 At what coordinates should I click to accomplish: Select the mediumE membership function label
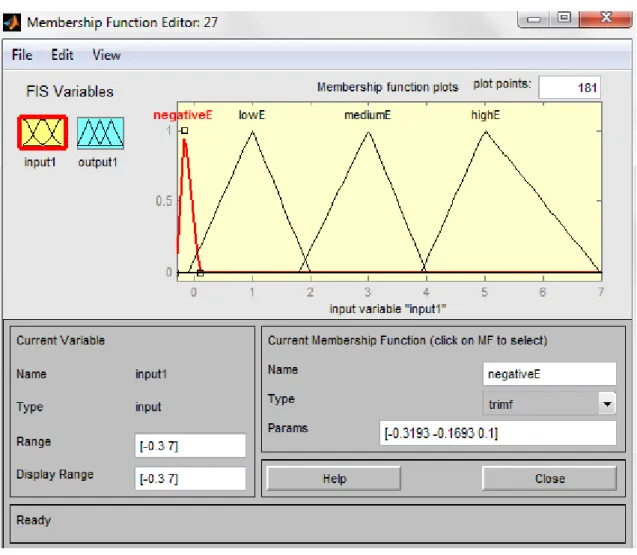click(x=367, y=115)
